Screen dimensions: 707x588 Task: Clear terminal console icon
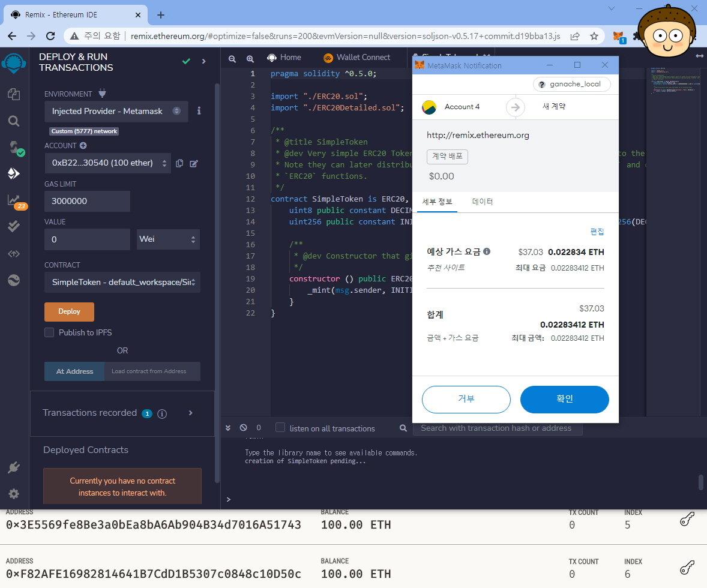pos(244,427)
